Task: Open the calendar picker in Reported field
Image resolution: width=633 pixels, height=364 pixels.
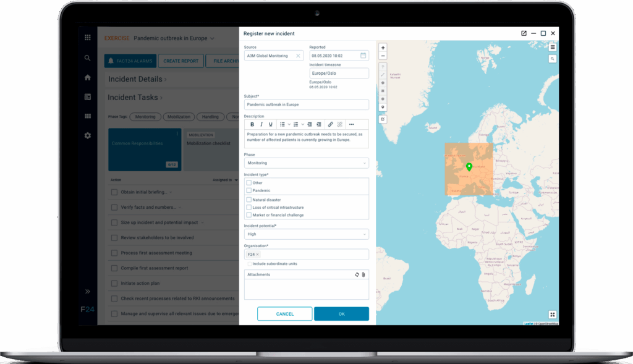Action: click(363, 56)
